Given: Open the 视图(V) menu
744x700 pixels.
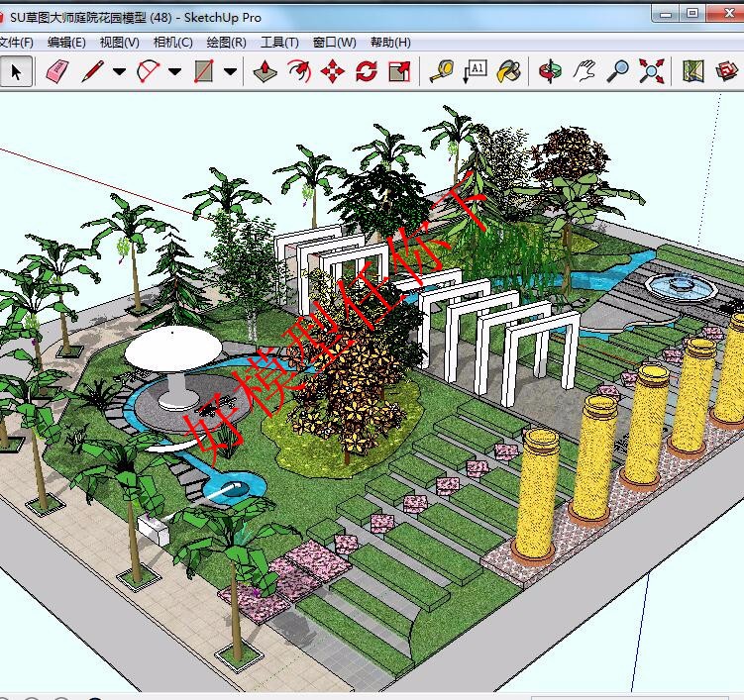Looking at the screenshot, I should (119, 43).
